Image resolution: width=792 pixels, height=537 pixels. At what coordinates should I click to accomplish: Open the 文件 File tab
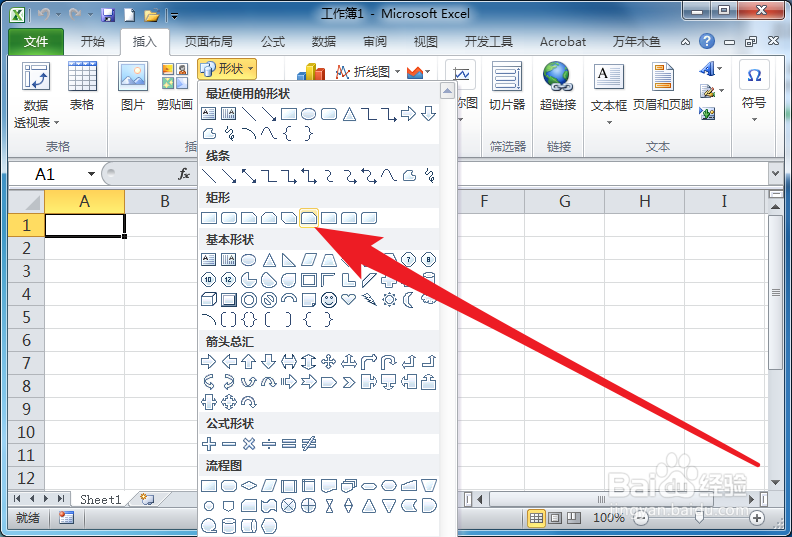pyautogui.click(x=36, y=41)
